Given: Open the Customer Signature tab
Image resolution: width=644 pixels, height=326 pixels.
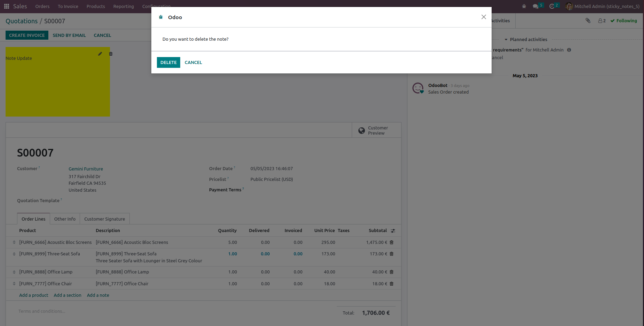Looking at the screenshot, I should pyautogui.click(x=104, y=219).
